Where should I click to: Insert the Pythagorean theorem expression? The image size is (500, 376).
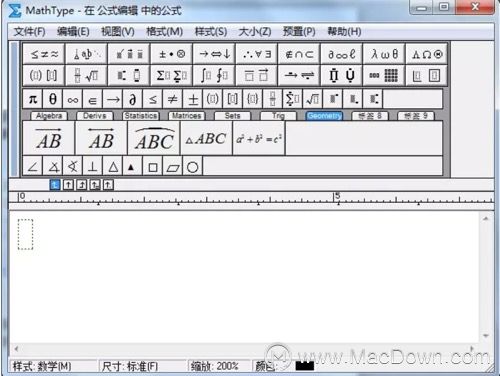pos(259,138)
